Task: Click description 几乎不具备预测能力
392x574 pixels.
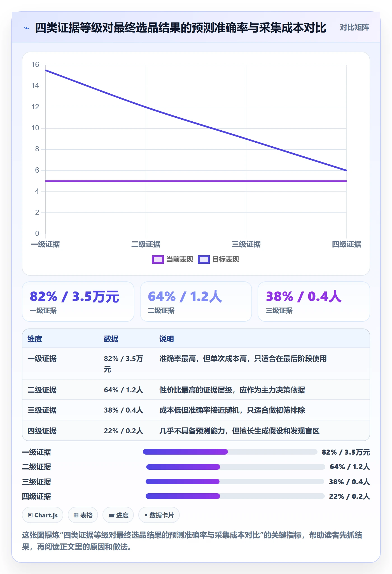Action: [x=239, y=431]
